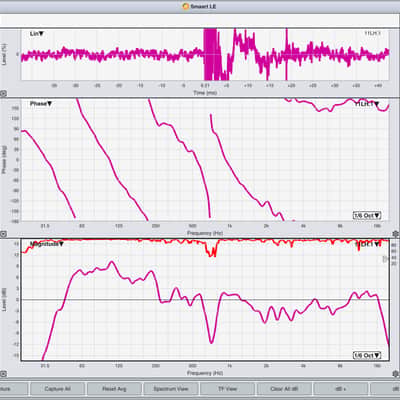400x400 pixels.
Task: Click the Frequency (Hz) label under the phase plot
Action: pyautogui.click(x=205, y=233)
